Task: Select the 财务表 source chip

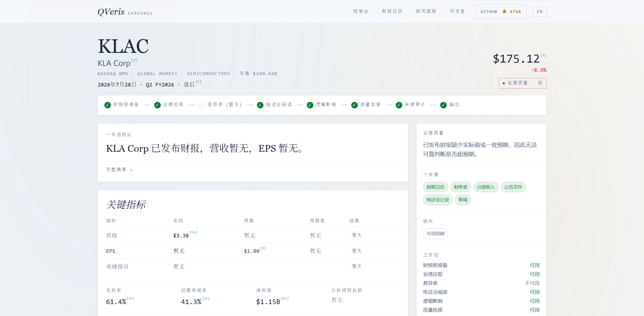Action: click(x=461, y=187)
